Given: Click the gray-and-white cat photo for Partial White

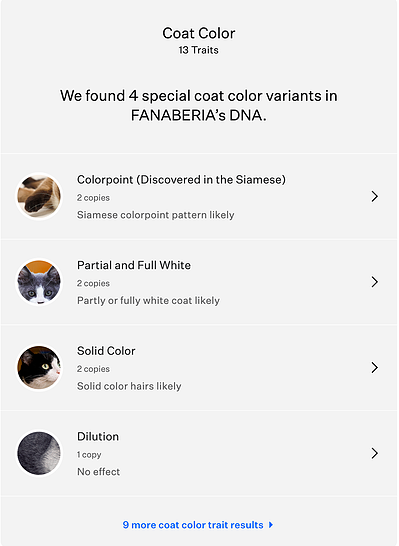Looking at the screenshot, I should [x=39, y=282].
